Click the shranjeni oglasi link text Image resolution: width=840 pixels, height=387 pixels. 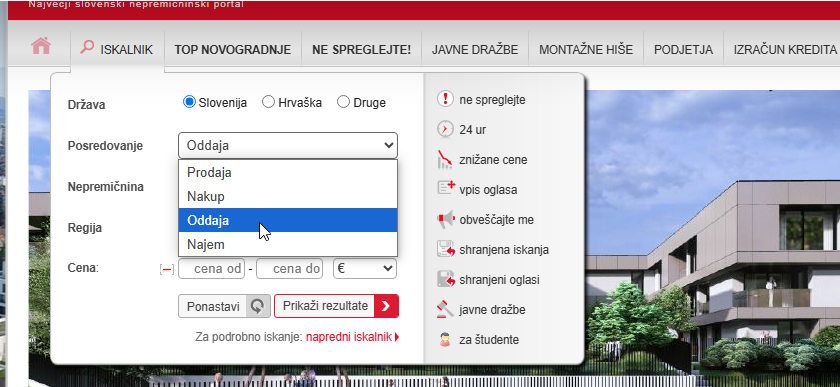click(x=499, y=280)
